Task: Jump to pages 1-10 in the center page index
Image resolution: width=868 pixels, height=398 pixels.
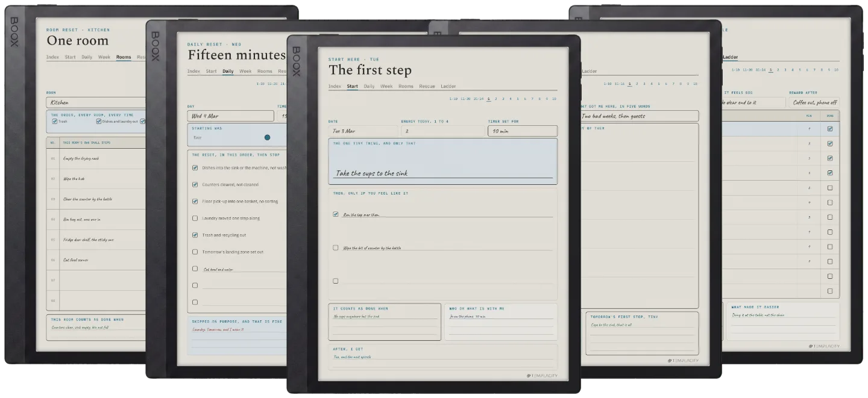Action: (453, 99)
